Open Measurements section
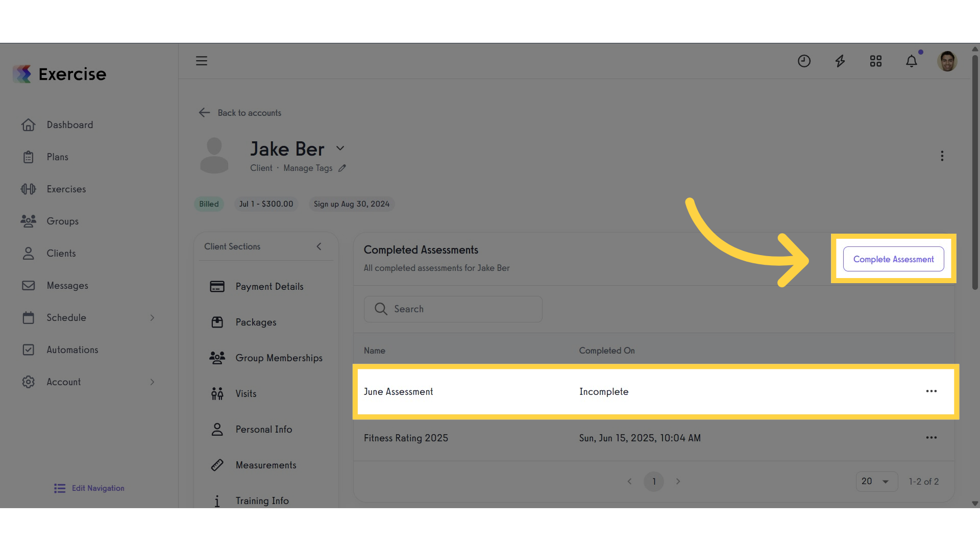Image resolution: width=980 pixels, height=551 pixels. (265, 465)
